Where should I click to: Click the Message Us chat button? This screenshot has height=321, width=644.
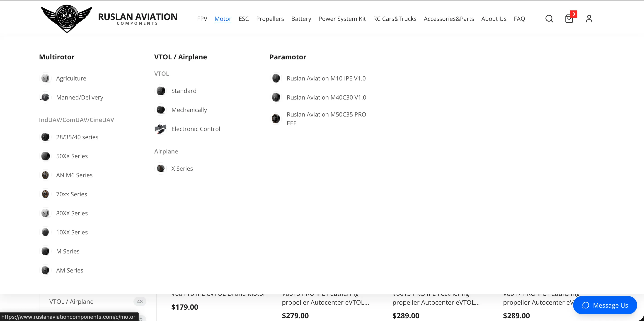pyautogui.click(x=605, y=305)
